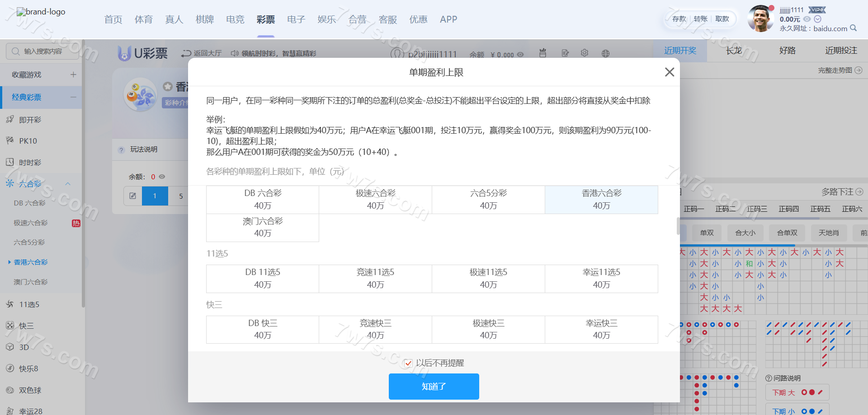Click the settings gear icon in lottery header
Screen dimensions: 868x415
pyautogui.click(x=584, y=53)
